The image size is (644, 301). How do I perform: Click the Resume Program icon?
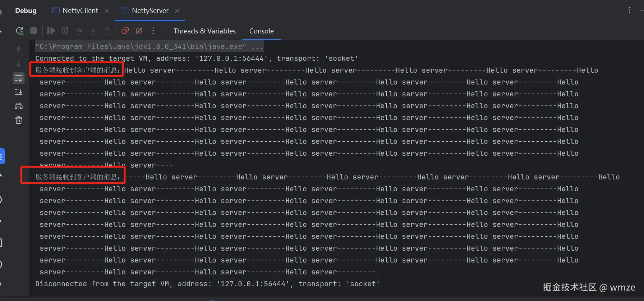click(51, 31)
